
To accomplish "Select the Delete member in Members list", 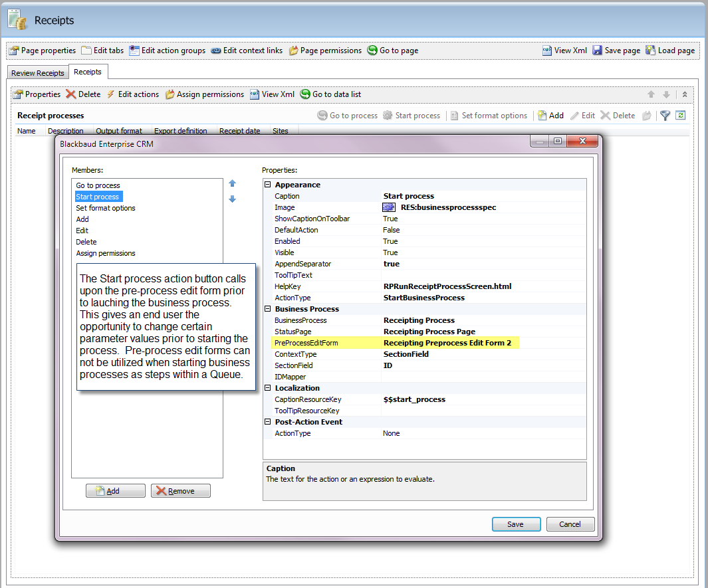I will [86, 242].
